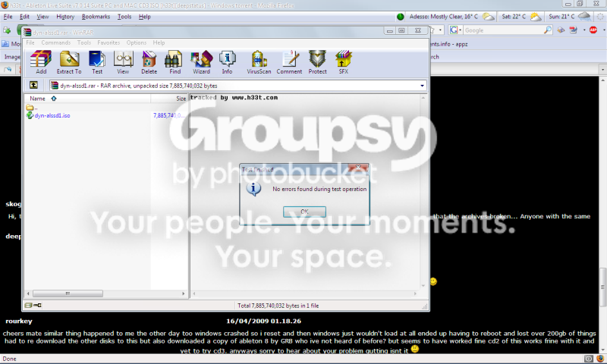Open the Find binoculars tool
Viewport: 607px width, 364px height.
(x=175, y=62)
